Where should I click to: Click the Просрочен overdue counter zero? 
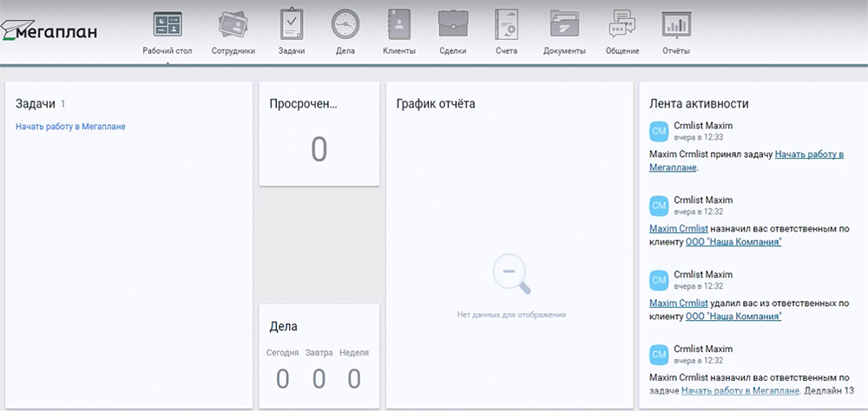[319, 150]
